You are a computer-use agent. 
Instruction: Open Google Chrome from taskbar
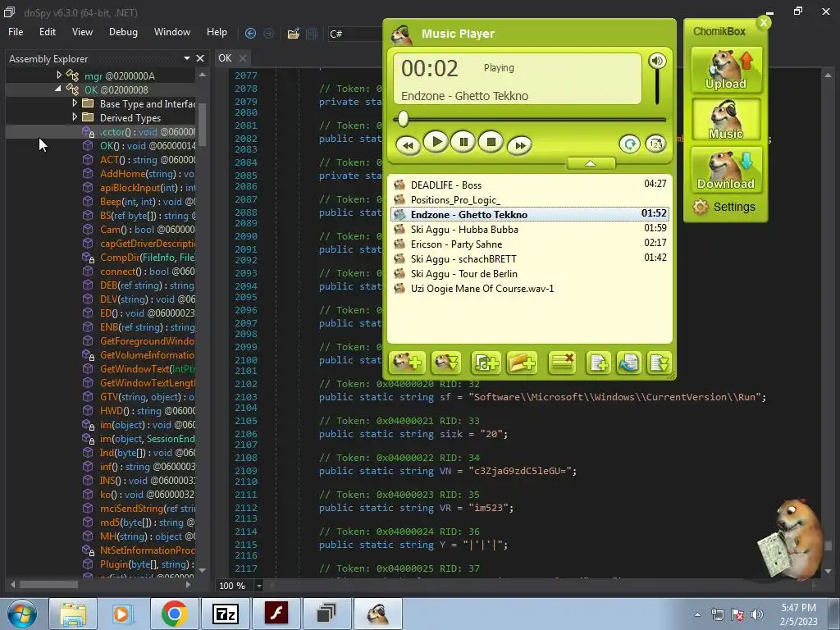click(x=174, y=614)
